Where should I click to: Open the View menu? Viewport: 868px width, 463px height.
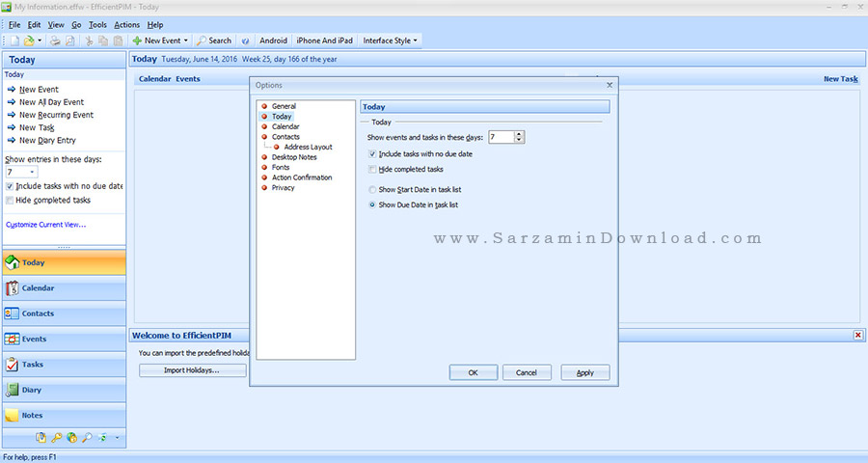coord(56,25)
